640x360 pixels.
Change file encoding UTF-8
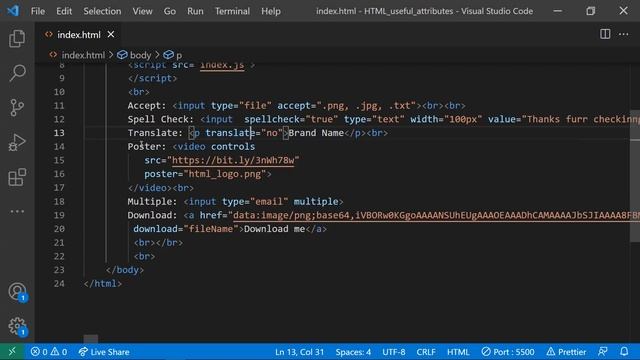tap(393, 352)
